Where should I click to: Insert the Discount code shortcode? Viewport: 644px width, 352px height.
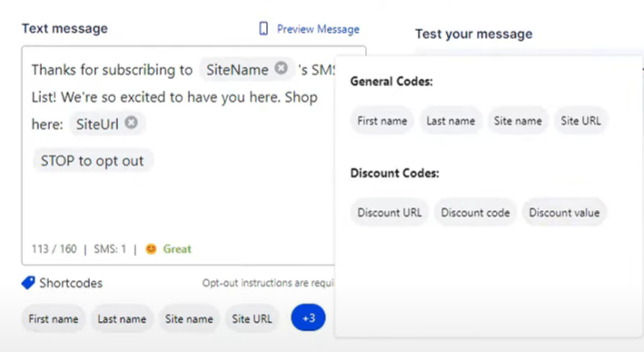coord(475,213)
